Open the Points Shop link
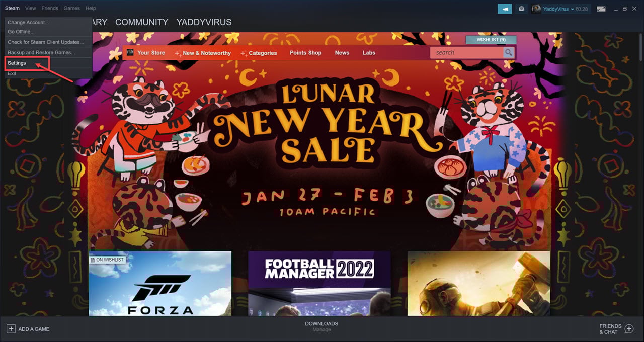Image resolution: width=644 pixels, height=342 pixels. [305, 53]
